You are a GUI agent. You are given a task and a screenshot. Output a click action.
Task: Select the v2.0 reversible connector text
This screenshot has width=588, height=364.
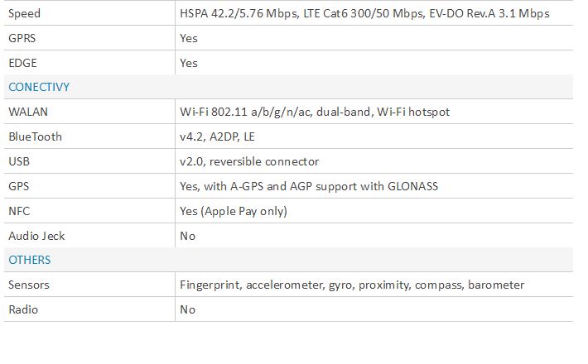click(249, 161)
